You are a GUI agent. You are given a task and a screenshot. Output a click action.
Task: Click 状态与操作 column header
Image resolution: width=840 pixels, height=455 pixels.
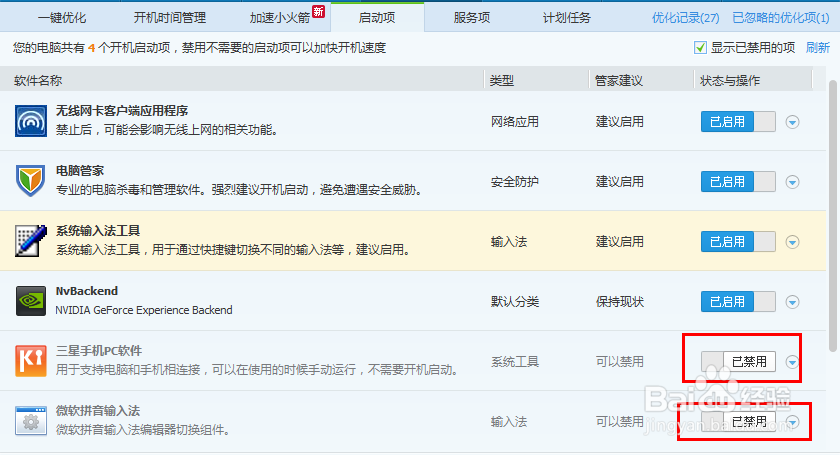pyautogui.click(x=730, y=80)
